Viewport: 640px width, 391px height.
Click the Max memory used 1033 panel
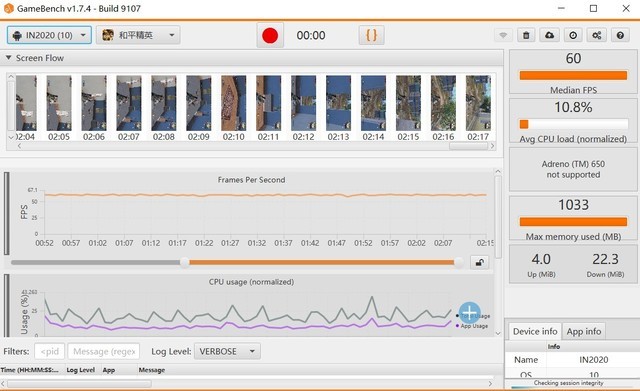[x=573, y=218]
